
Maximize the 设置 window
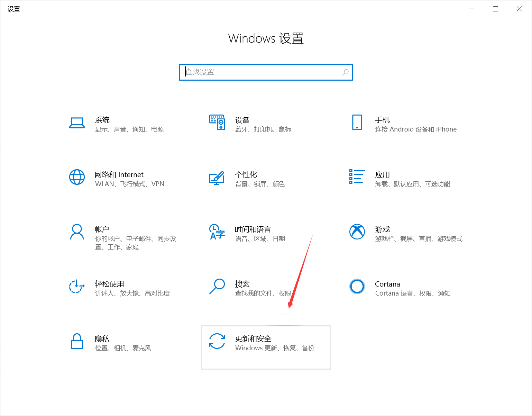pos(495,9)
